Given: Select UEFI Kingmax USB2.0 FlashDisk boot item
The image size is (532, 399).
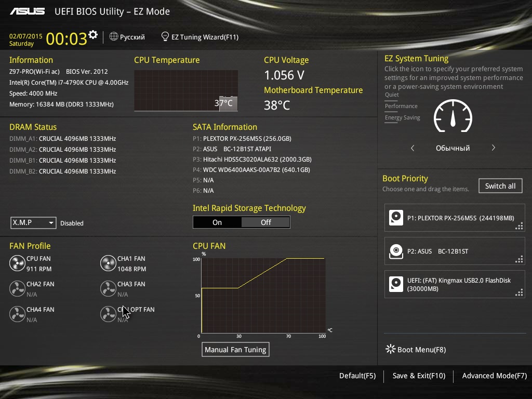Looking at the screenshot, I should point(455,284).
